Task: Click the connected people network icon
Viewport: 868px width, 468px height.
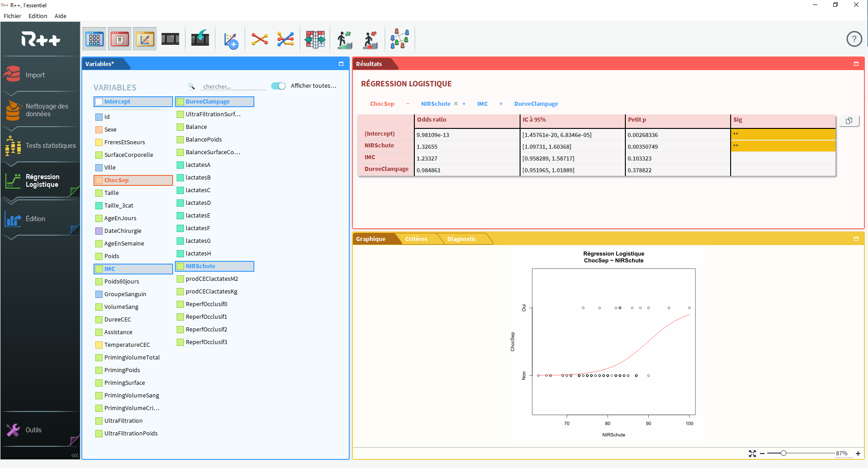Action: coord(400,39)
